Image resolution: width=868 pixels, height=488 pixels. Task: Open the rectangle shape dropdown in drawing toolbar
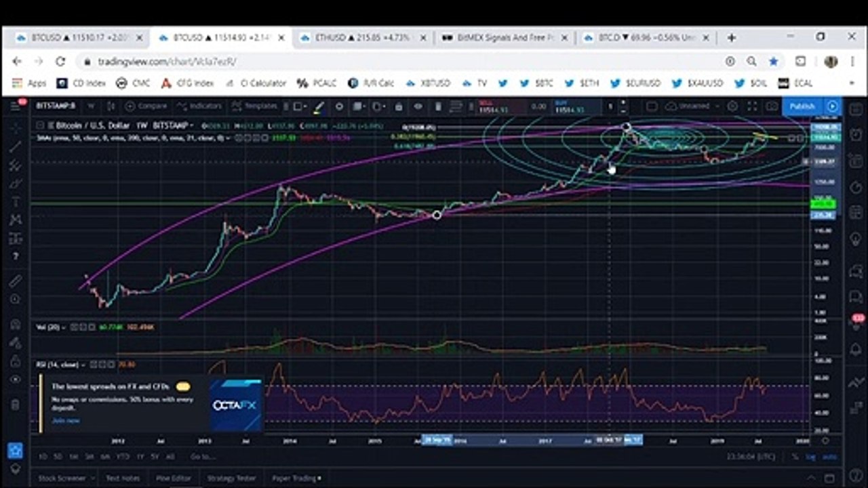click(x=299, y=106)
